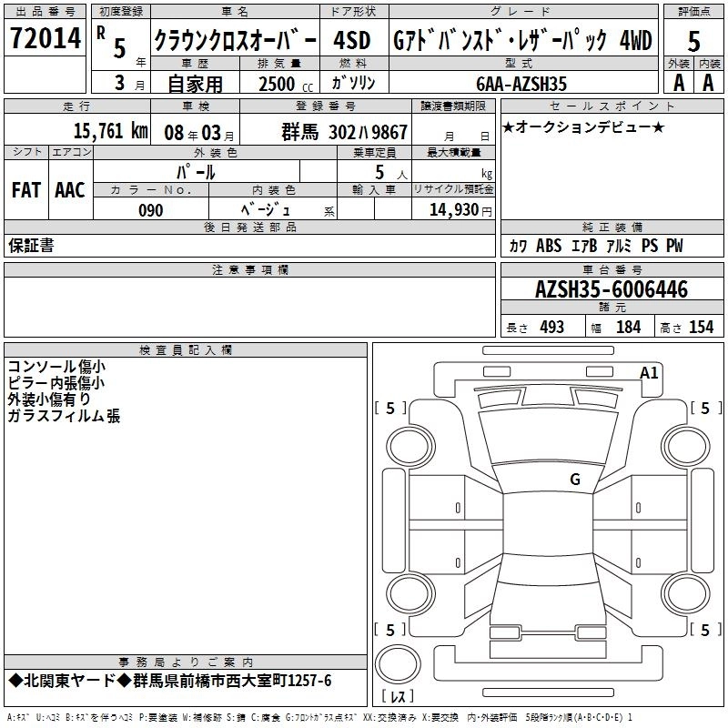This screenshot has height=728, width=728.
Task: Select inspector note ピラー内張傷小
Action: tap(56, 382)
